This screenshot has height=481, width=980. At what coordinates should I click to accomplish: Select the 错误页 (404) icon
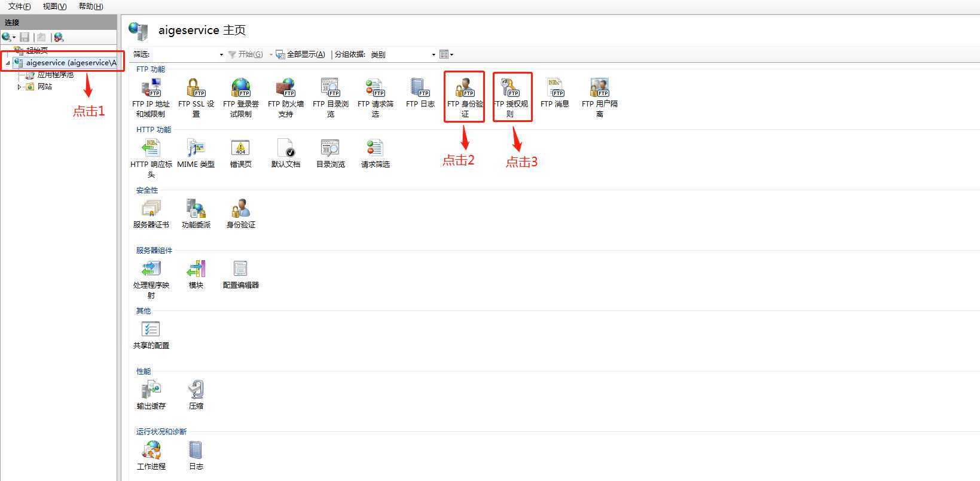click(240, 154)
